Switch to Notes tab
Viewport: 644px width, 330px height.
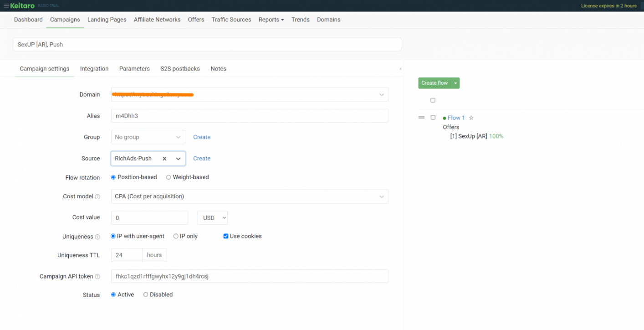[x=218, y=69]
